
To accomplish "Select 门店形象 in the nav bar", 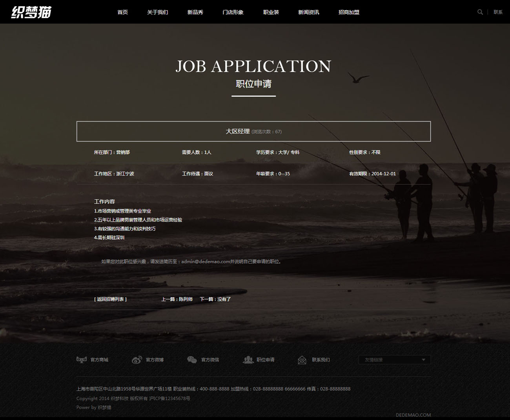I will pyautogui.click(x=233, y=12).
